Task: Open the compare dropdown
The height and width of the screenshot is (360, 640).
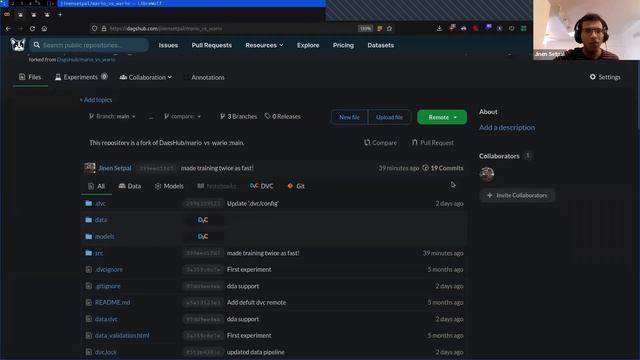Action: pyautogui.click(x=182, y=116)
